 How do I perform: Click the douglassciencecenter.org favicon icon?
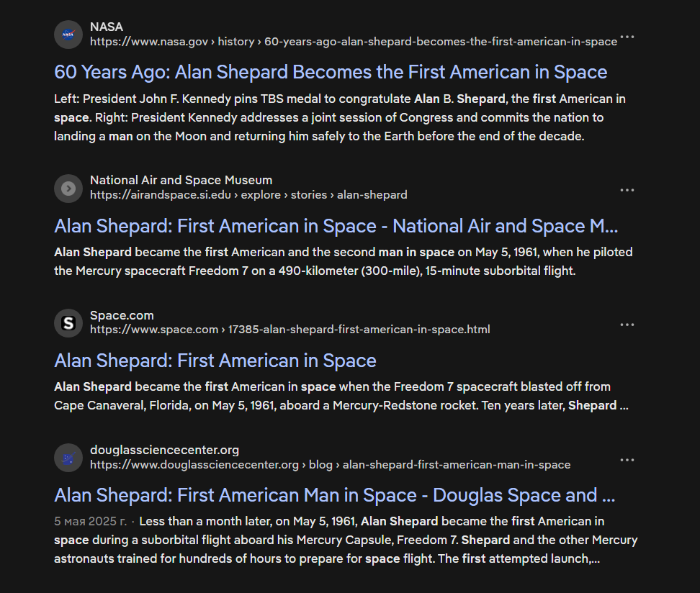68,458
